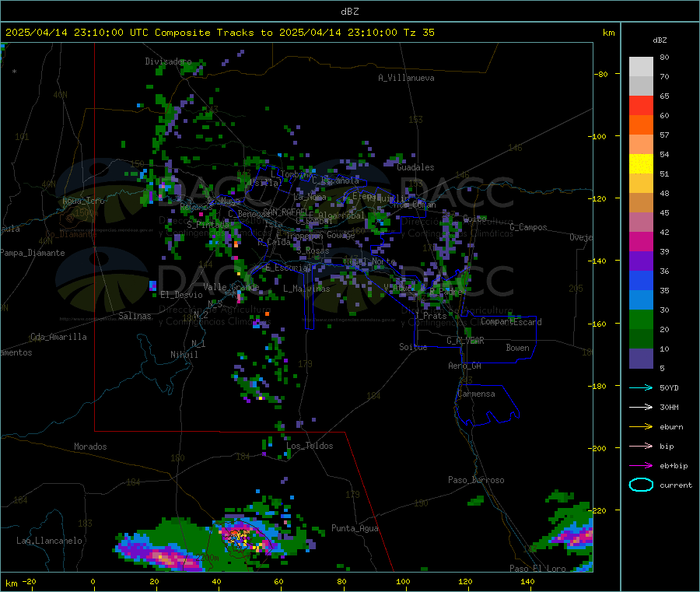Click the 'El_Desvio' place label
Viewport: 700px width, 592px height.
click(182, 295)
